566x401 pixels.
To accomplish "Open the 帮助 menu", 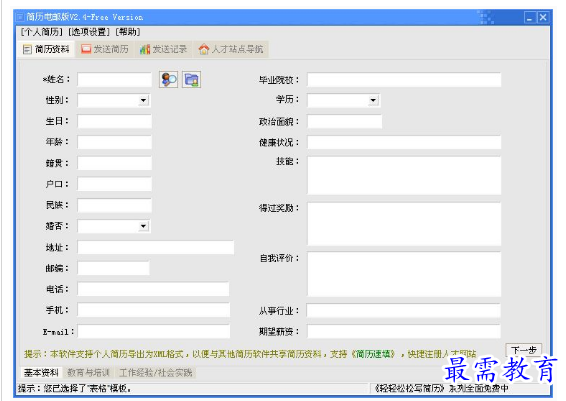I will (128, 32).
